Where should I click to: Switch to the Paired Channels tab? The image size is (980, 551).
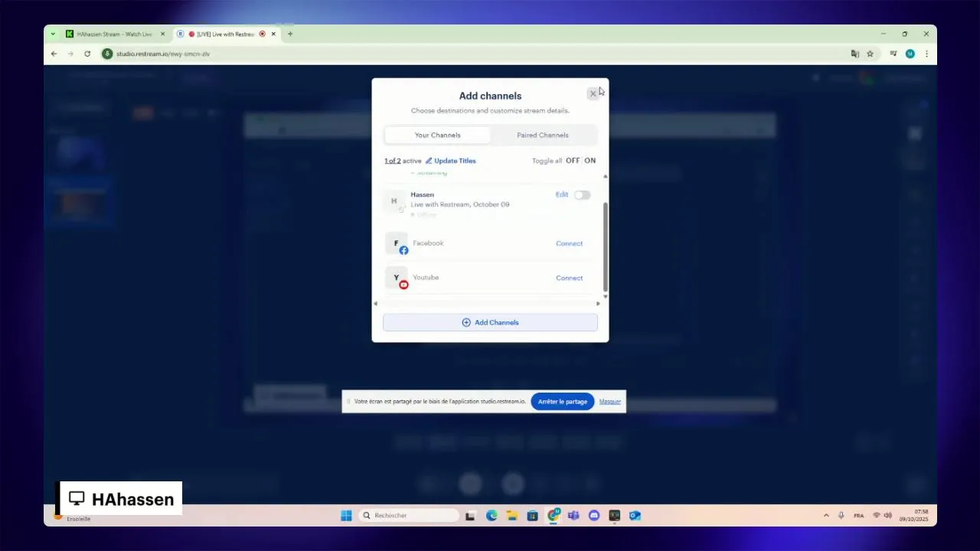coord(542,135)
